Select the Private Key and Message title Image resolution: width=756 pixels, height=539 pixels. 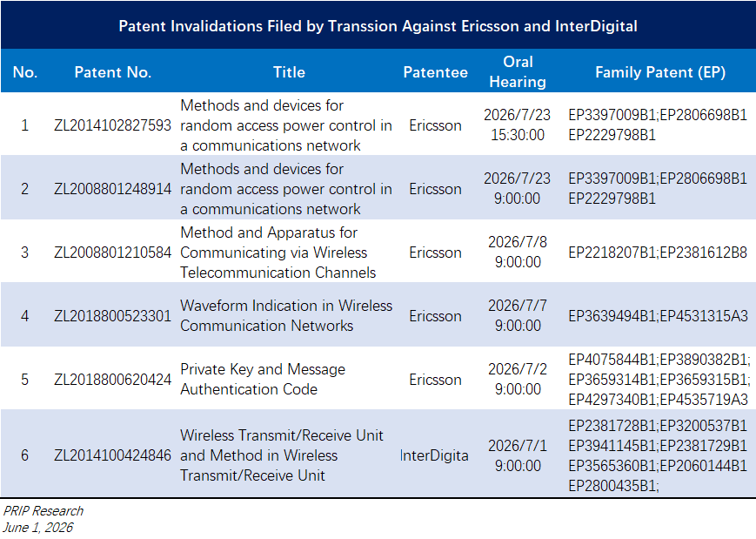263,380
